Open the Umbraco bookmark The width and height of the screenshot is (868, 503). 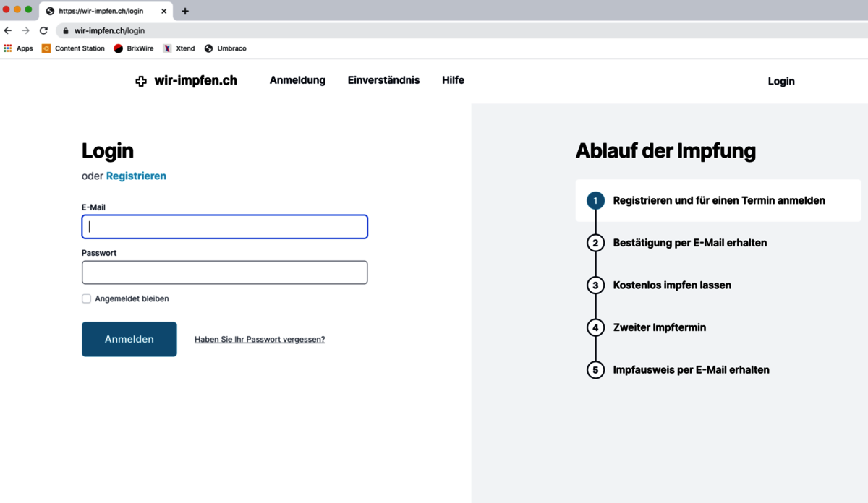point(225,48)
